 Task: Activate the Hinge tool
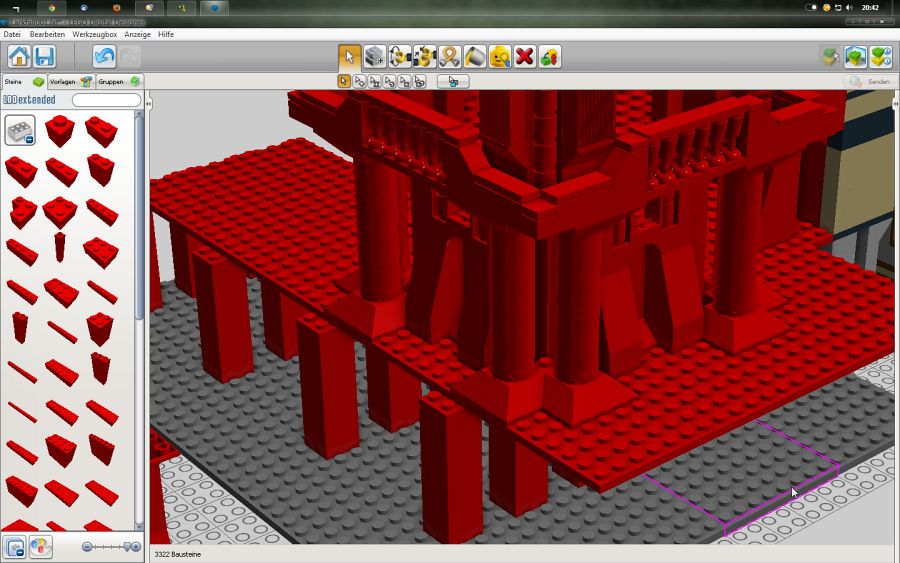coord(400,56)
